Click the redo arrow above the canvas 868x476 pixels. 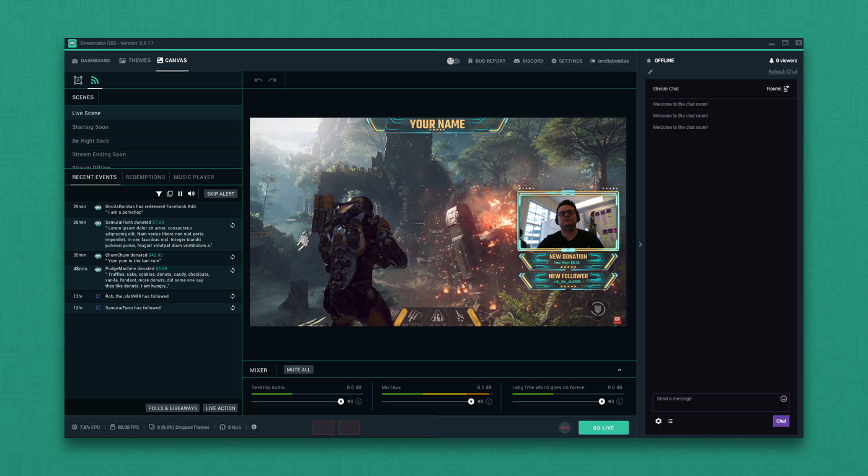pos(272,80)
